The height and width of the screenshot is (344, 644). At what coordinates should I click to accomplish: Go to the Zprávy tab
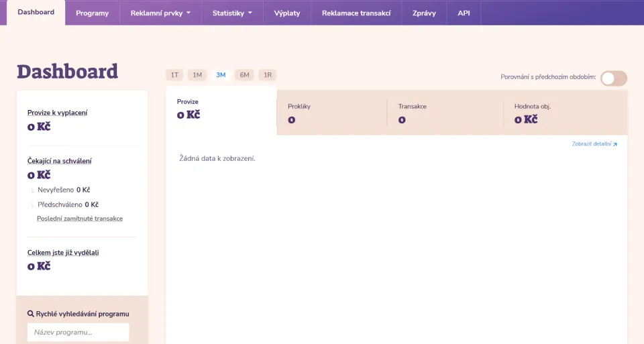pos(424,13)
